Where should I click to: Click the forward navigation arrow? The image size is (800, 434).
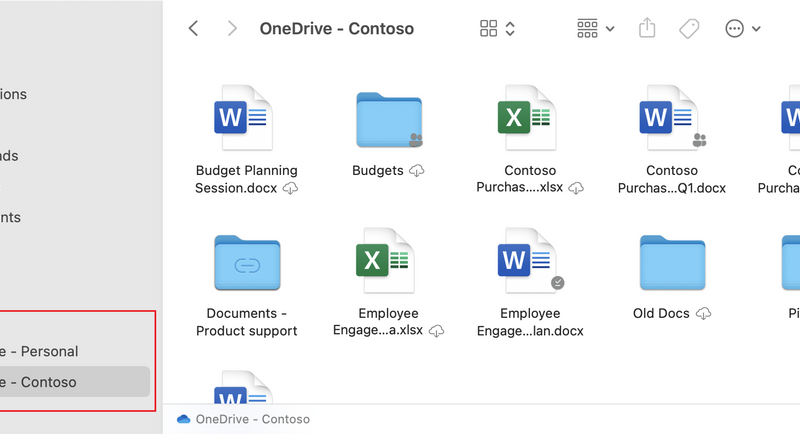click(232, 29)
